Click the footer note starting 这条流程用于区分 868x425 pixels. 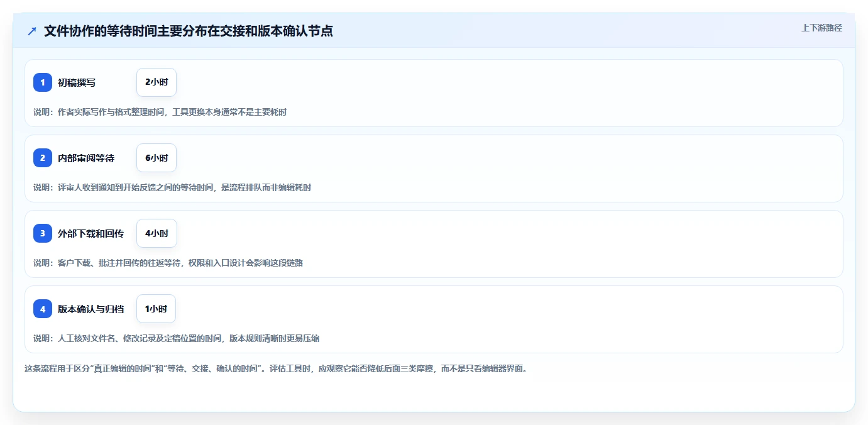pyautogui.click(x=277, y=368)
